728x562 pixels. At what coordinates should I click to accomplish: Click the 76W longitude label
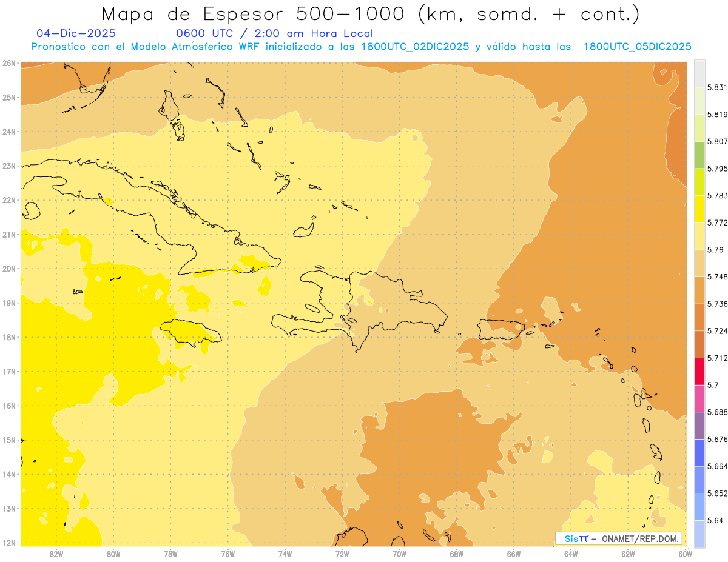pos(227,554)
